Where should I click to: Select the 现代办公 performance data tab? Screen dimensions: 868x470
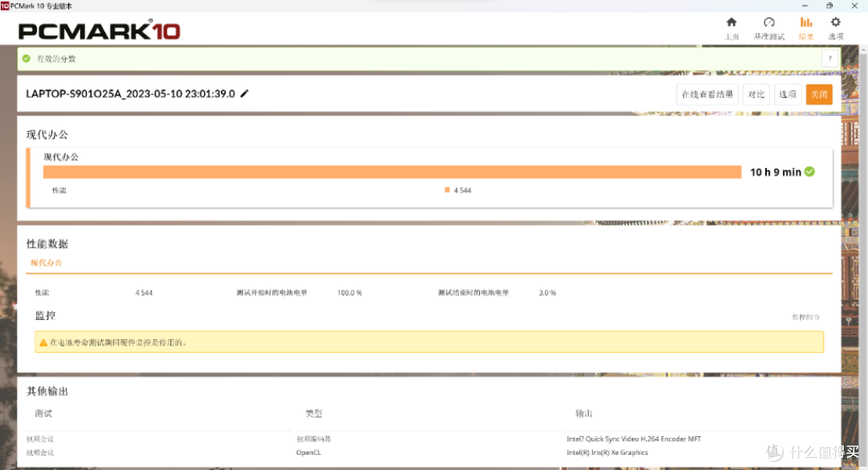tap(47, 263)
